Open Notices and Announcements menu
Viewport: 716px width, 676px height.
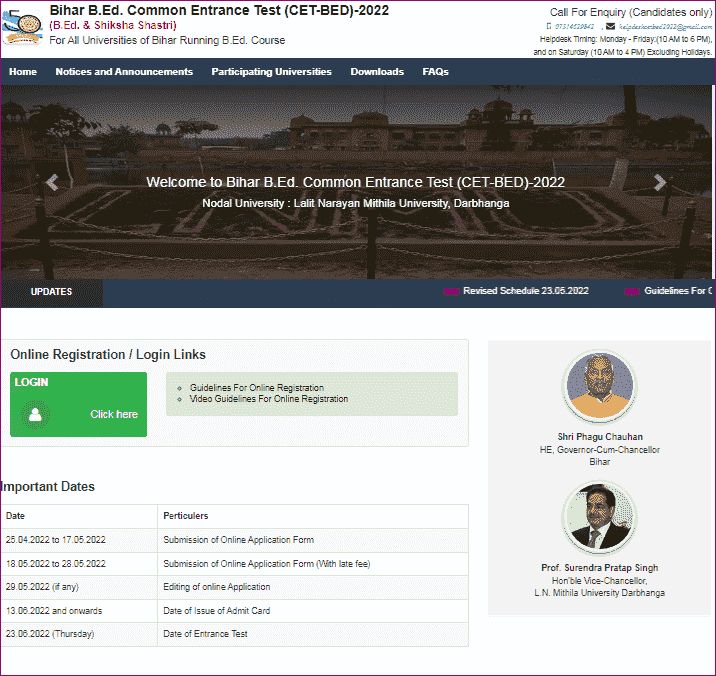point(124,72)
